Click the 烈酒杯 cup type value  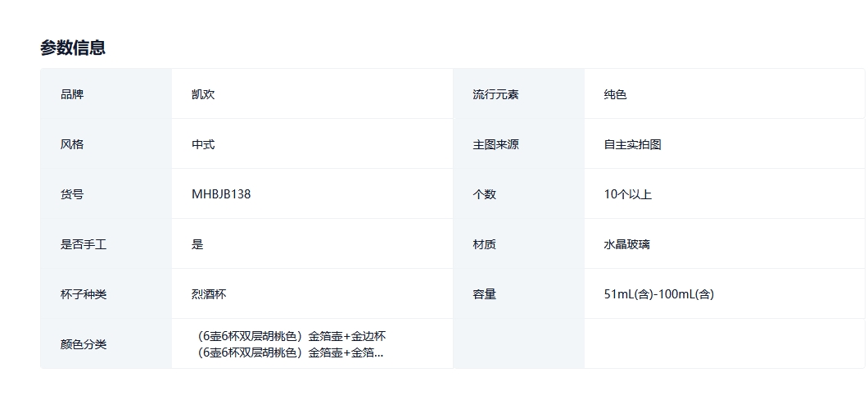click(209, 294)
